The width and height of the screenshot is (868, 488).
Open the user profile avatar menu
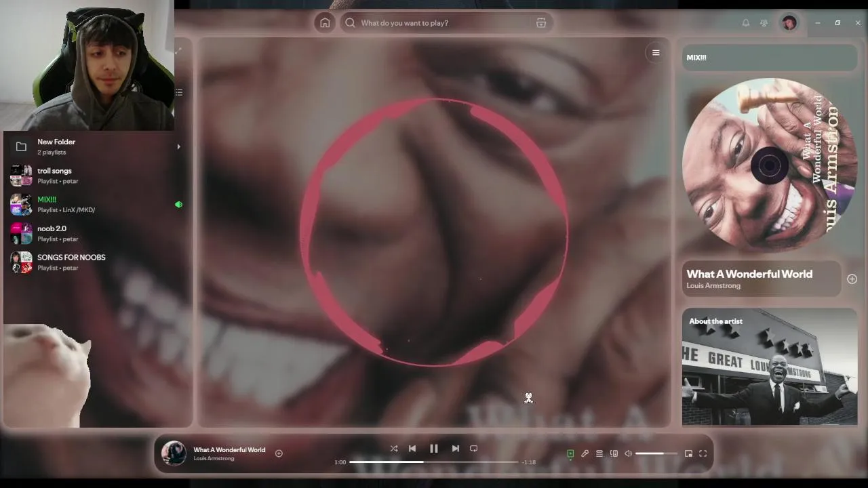(x=789, y=23)
